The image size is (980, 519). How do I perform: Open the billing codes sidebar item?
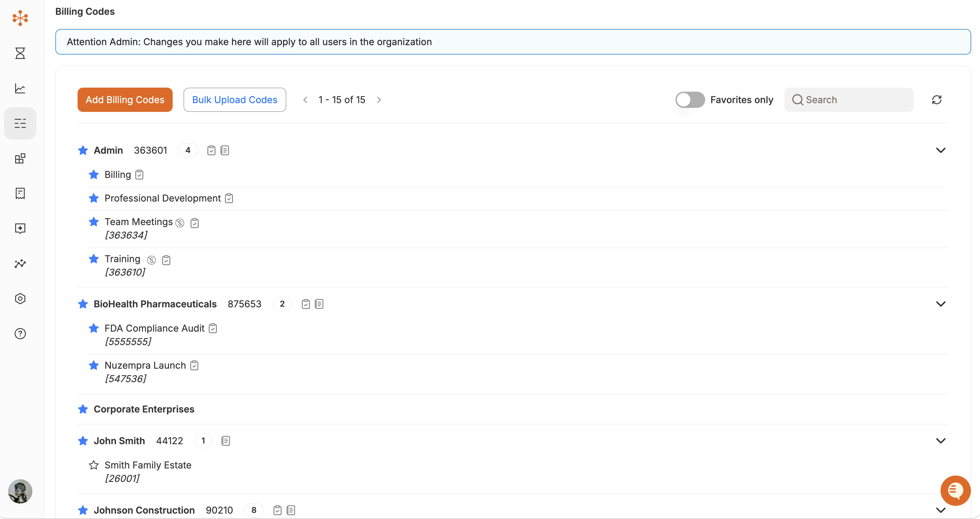[20, 123]
